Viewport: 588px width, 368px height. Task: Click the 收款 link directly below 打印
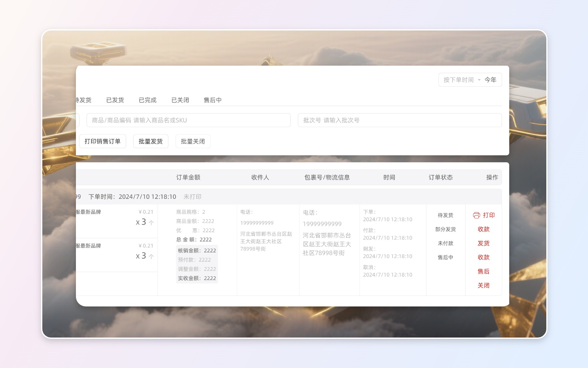coord(483,229)
